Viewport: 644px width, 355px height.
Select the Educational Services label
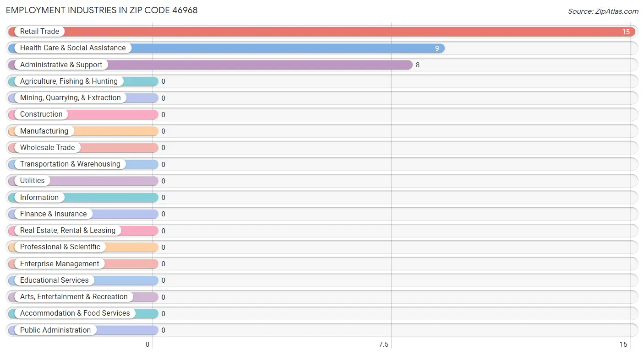click(x=55, y=280)
